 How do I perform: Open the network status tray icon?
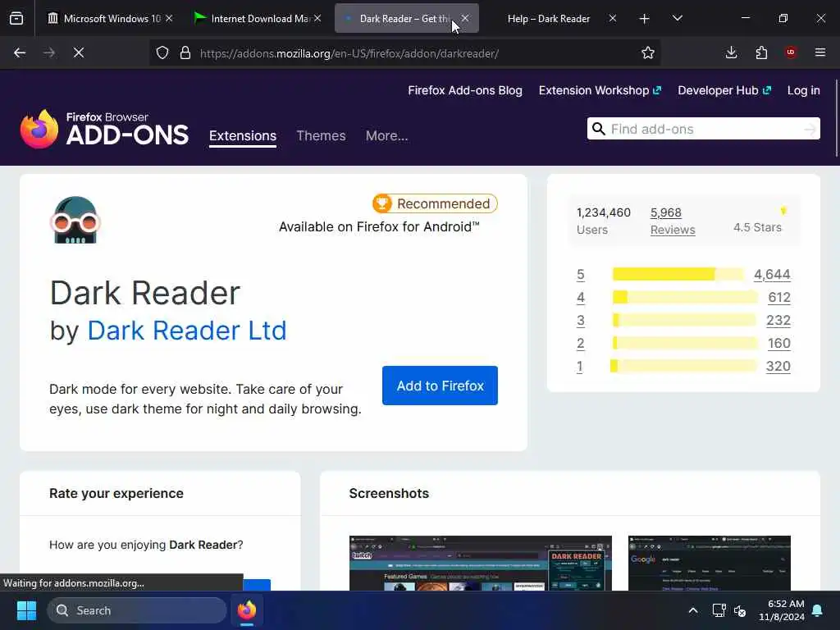[x=719, y=610]
